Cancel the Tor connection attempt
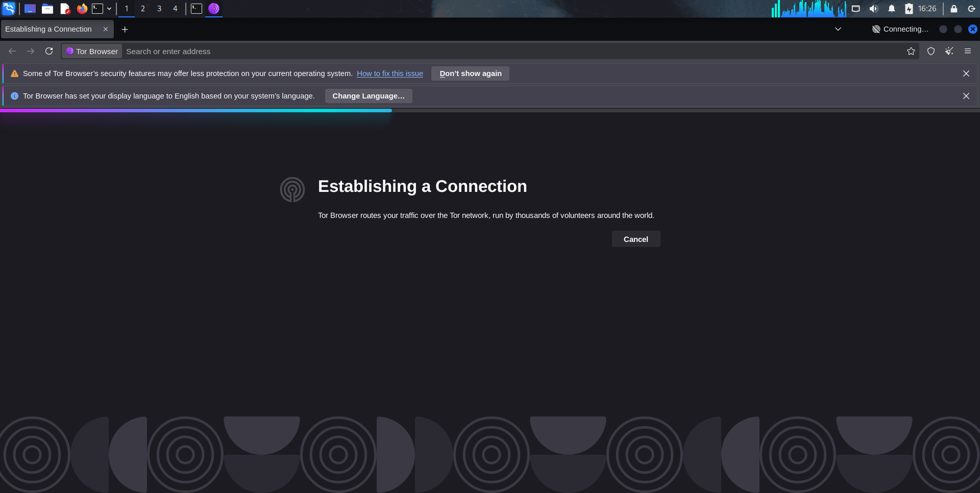This screenshot has height=493, width=980. coord(636,239)
